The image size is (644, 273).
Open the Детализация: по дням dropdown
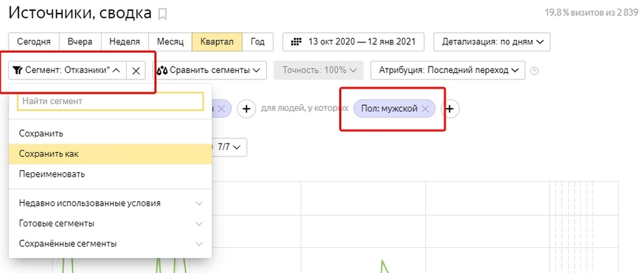(x=492, y=42)
